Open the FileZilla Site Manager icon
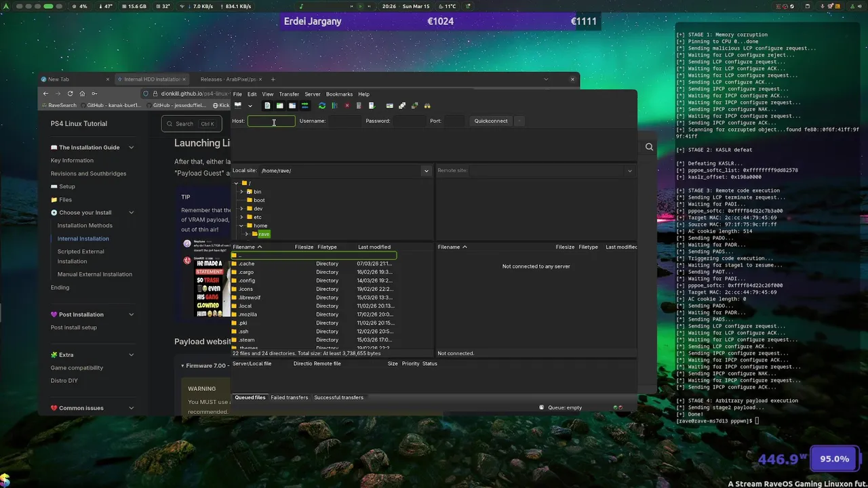This screenshot has width=868, height=488. [238, 106]
